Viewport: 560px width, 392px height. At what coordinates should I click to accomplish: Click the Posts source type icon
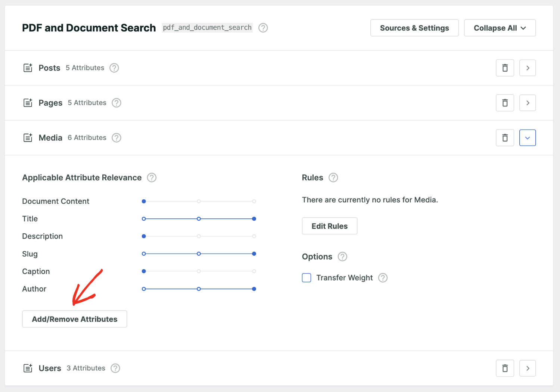[x=28, y=68]
